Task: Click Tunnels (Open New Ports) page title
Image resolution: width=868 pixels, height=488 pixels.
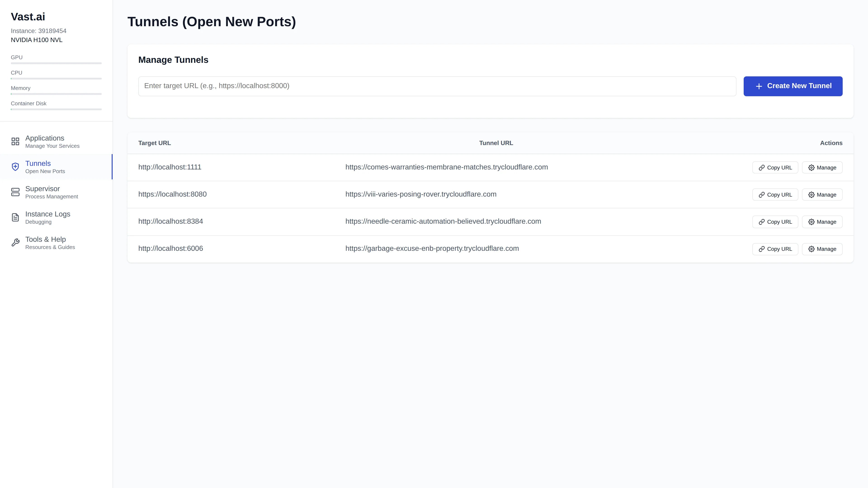Action: click(212, 22)
